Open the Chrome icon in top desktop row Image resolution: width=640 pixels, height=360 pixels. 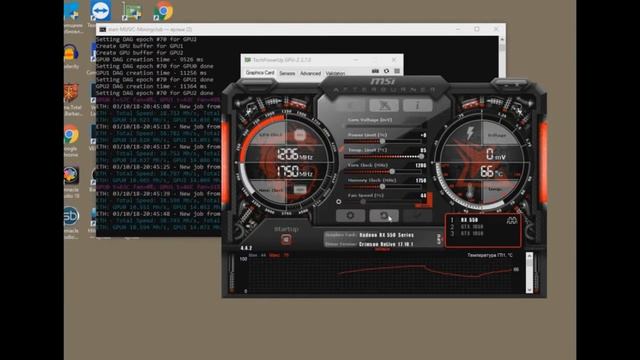[x=163, y=11]
